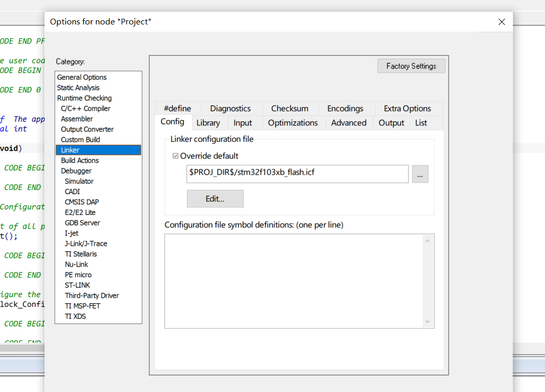Choose ST-LINK in the category list
Screen dimensions: 545x392
(77, 285)
